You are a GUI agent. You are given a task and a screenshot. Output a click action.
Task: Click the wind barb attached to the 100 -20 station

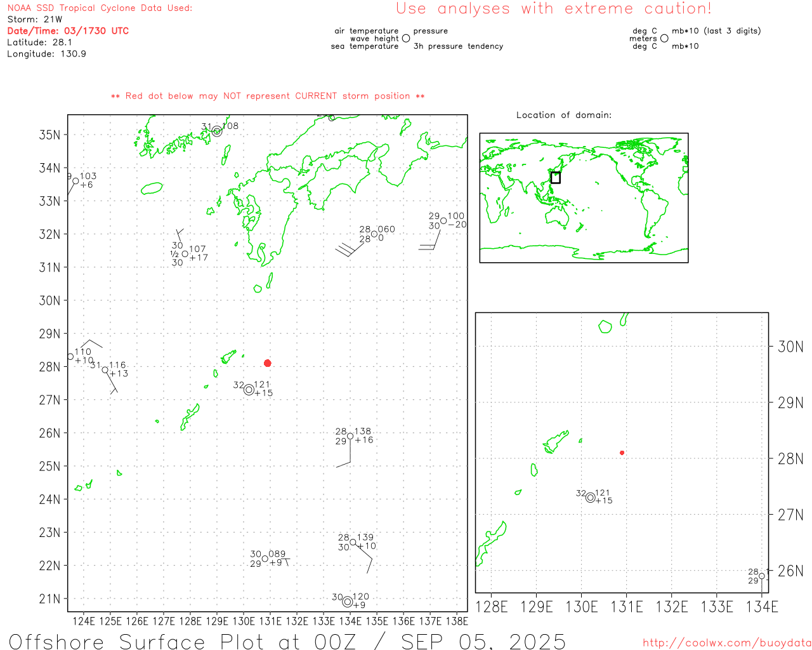[429, 240]
